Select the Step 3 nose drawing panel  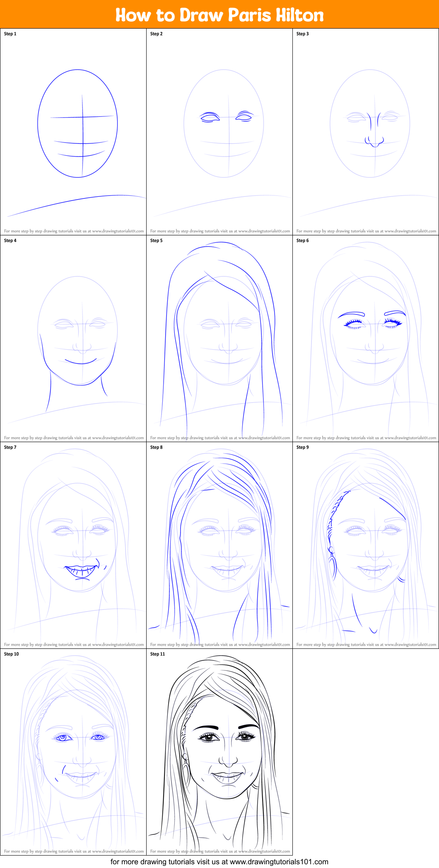pos(366,132)
